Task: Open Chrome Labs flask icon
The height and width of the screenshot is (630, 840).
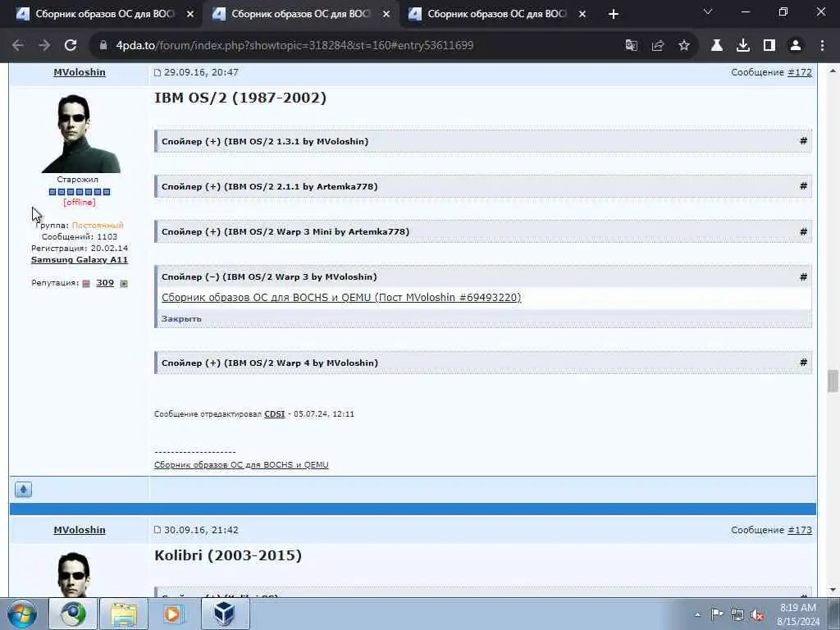Action: click(717, 46)
